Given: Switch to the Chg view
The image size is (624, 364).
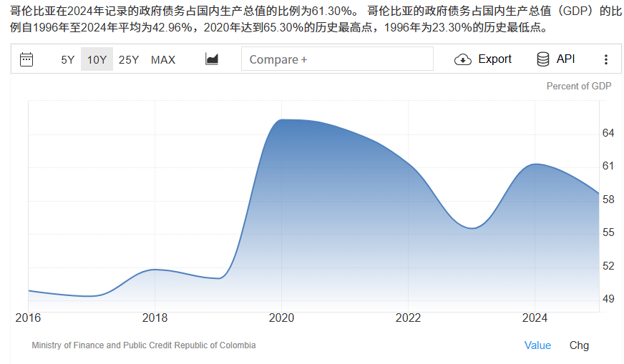Looking at the screenshot, I should (x=579, y=345).
